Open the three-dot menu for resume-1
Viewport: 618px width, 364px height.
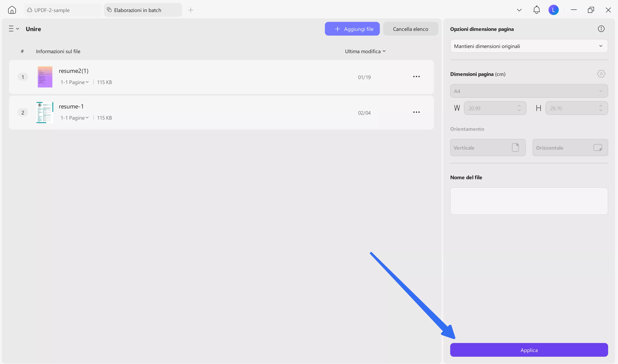click(x=416, y=112)
